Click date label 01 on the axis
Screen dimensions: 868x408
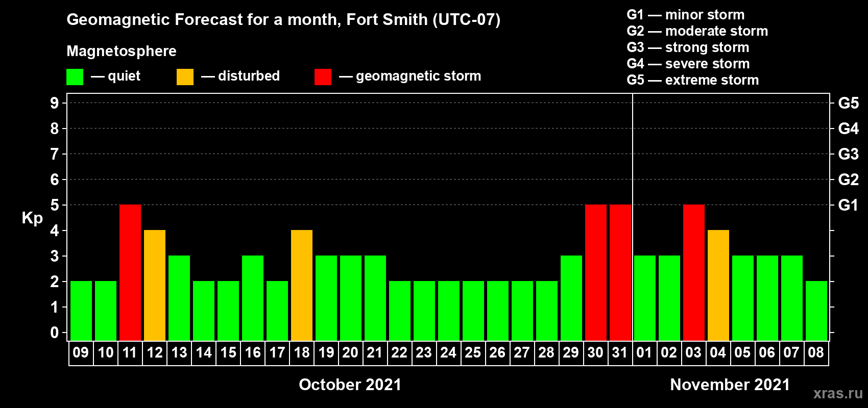tap(644, 352)
